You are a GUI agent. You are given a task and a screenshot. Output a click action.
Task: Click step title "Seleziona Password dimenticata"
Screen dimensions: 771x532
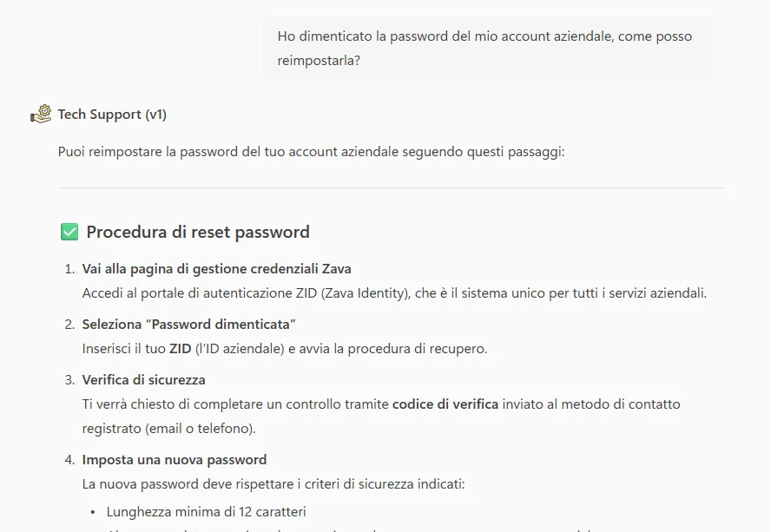click(189, 324)
